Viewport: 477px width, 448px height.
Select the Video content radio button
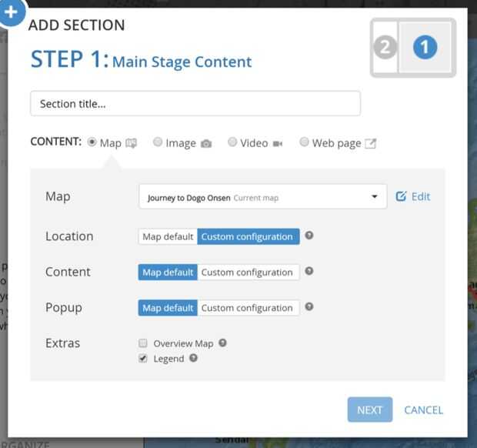tap(232, 142)
